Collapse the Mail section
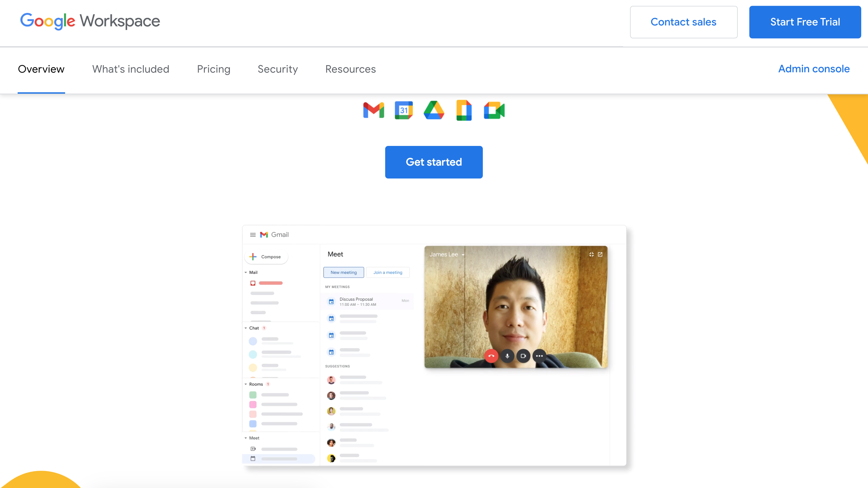This screenshot has width=868, height=488. tap(245, 273)
